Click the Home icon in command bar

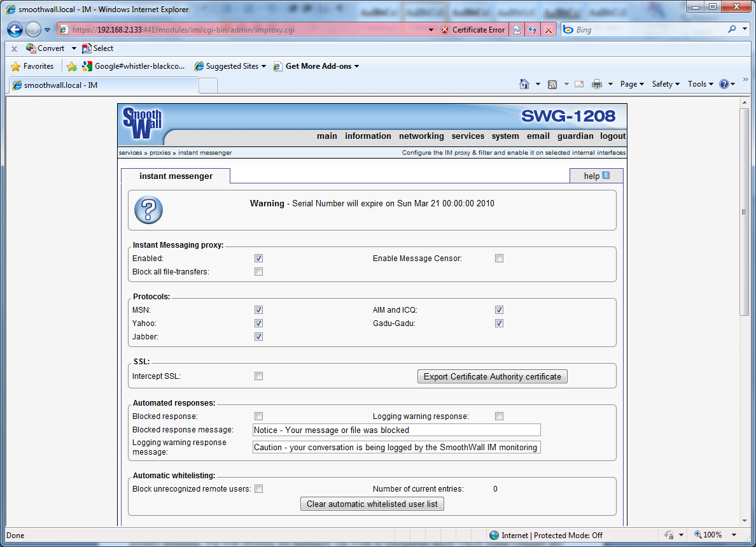click(x=524, y=84)
